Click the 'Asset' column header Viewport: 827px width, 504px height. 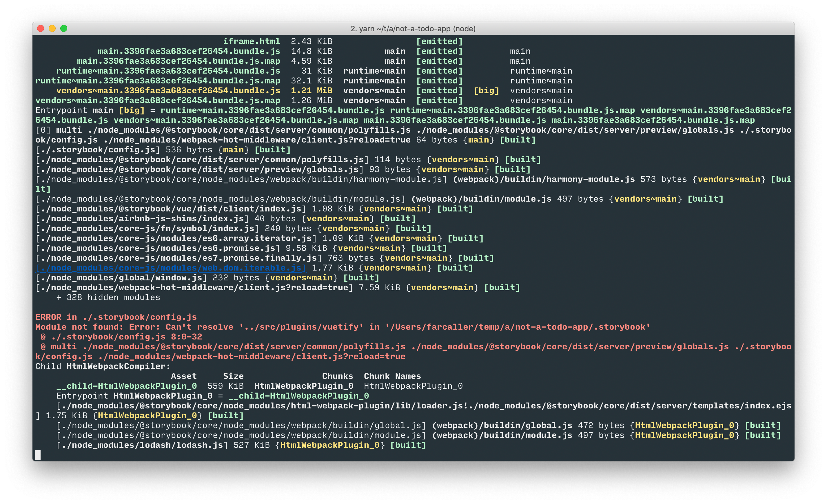click(184, 376)
